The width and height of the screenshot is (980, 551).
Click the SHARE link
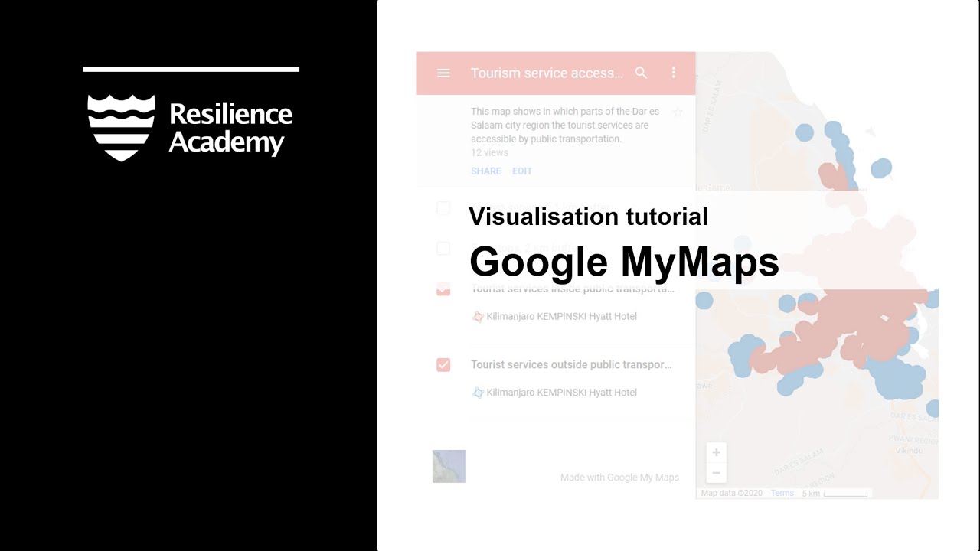click(x=486, y=171)
